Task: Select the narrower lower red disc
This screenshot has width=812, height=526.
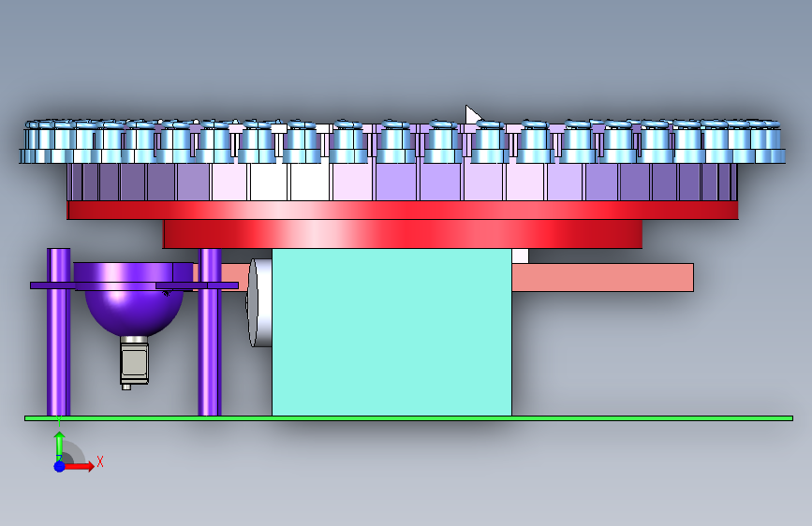Action: [x=403, y=234]
